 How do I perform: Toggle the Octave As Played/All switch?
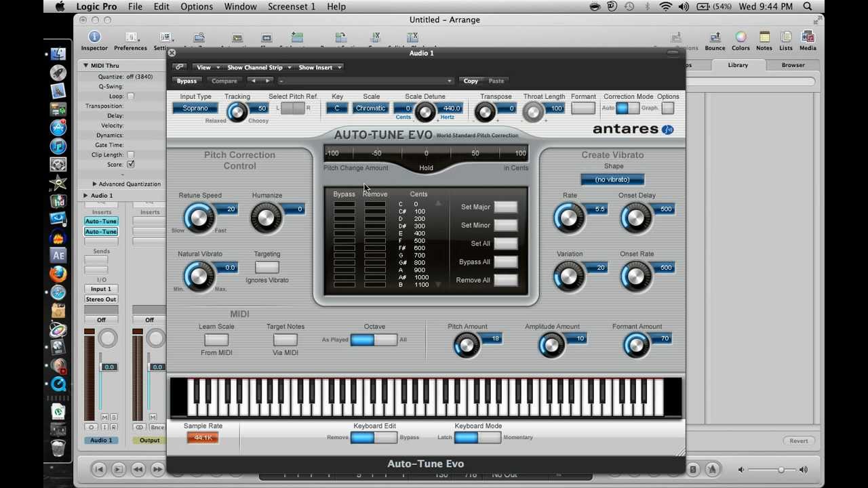tap(374, 340)
